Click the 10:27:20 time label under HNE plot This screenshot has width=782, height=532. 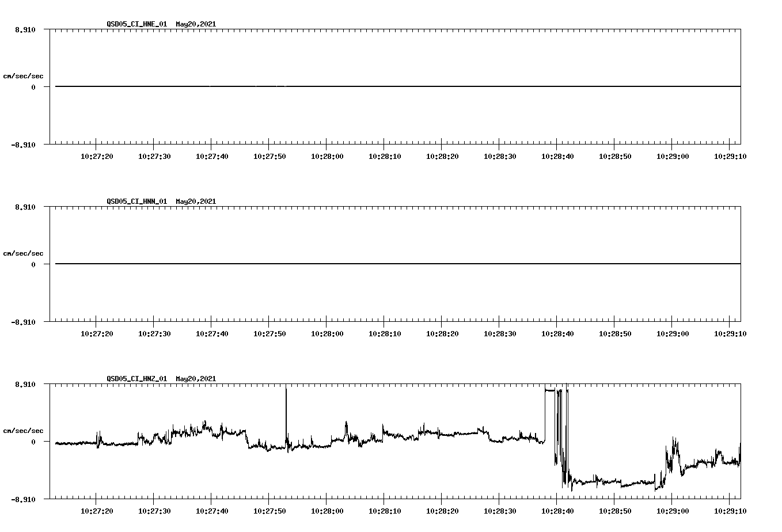point(97,157)
